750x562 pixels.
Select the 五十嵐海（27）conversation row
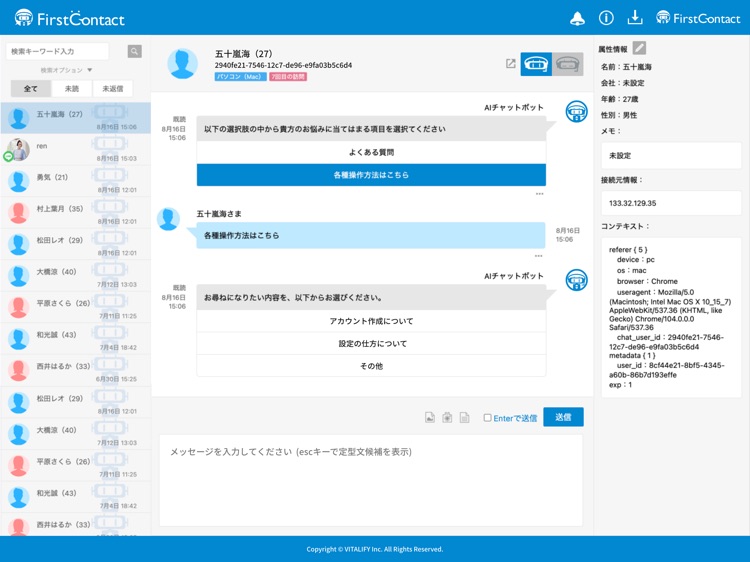(x=76, y=118)
